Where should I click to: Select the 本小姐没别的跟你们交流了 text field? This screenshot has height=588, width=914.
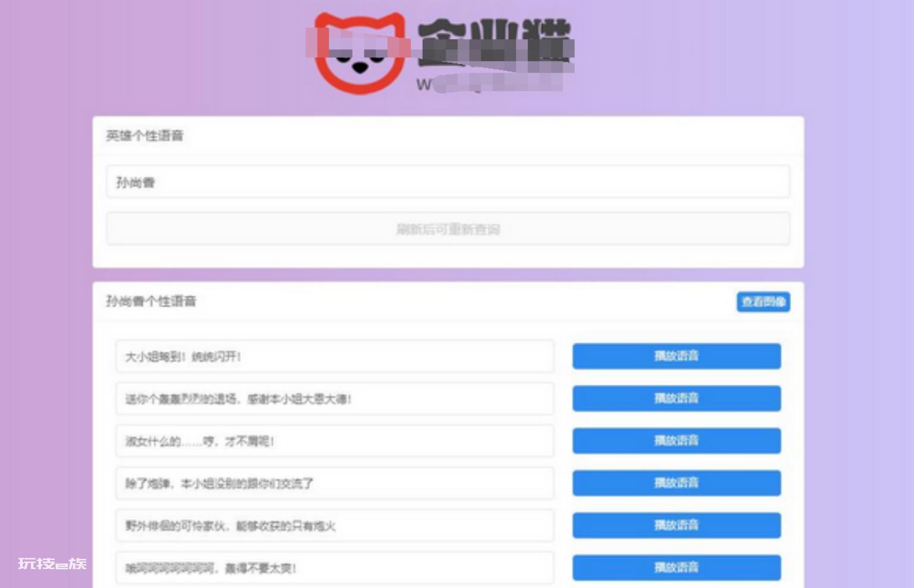tap(334, 483)
